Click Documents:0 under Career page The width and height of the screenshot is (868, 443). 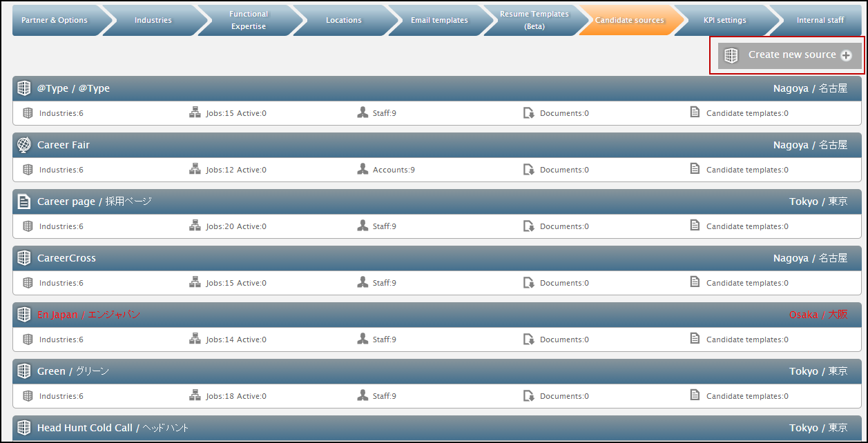pyautogui.click(x=564, y=226)
